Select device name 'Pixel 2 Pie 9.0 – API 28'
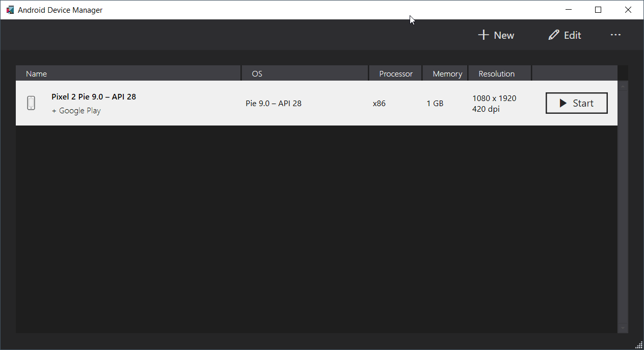 click(94, 96)
